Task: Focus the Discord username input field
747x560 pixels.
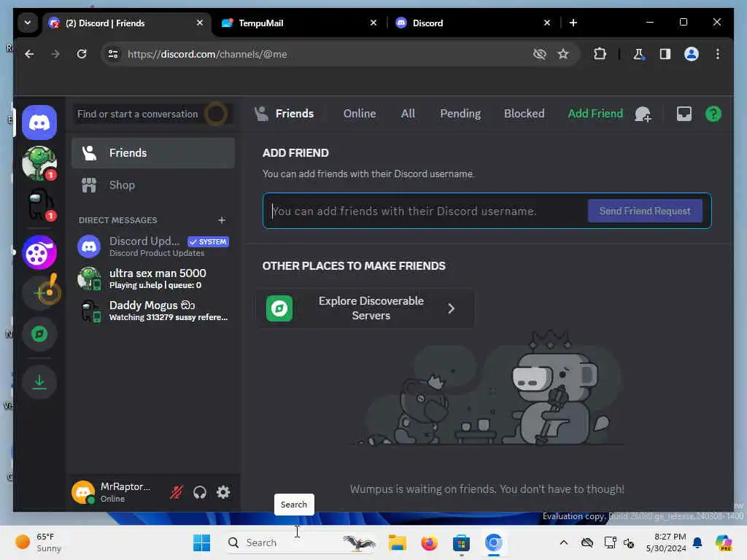Action: [x=426, y=211]
